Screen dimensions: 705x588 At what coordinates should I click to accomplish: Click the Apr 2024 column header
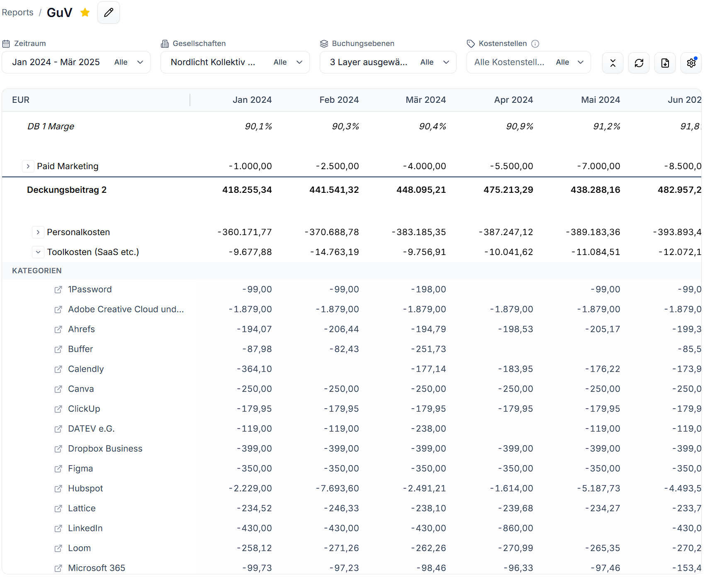(x=513, y=100)
